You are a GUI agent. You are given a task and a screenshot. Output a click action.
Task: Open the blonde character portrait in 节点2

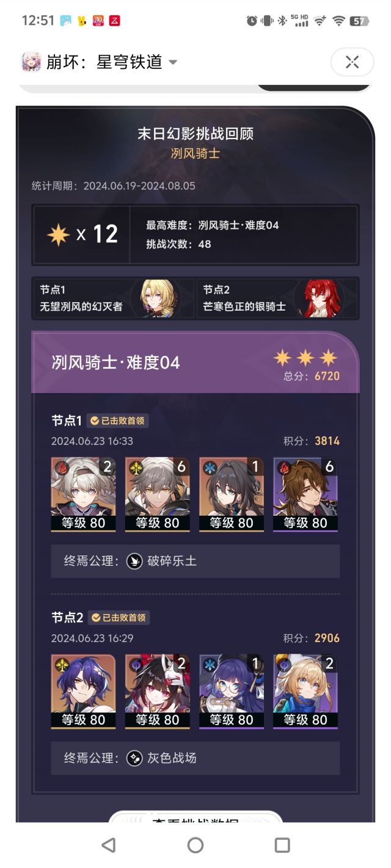[305, 691]
